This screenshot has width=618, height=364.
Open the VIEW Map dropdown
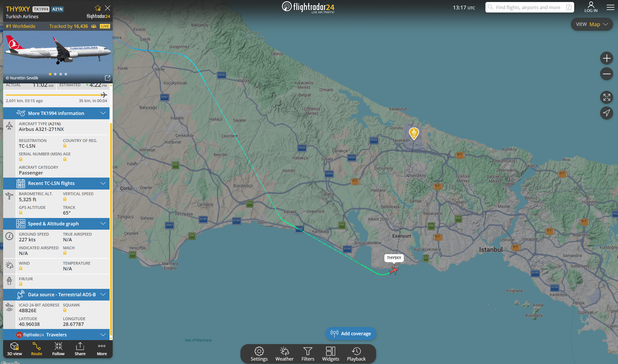[x=592, y=24]
